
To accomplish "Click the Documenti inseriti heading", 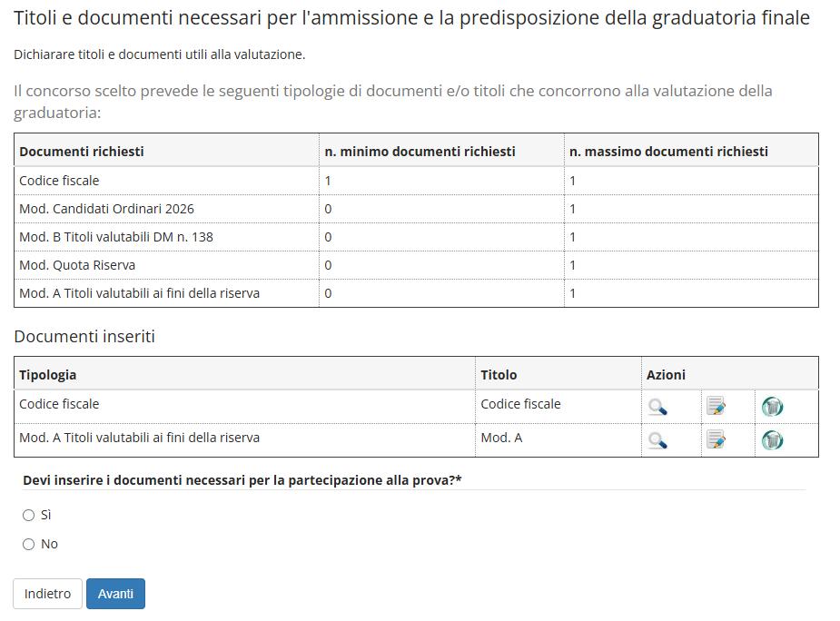I will click(84, 337).
